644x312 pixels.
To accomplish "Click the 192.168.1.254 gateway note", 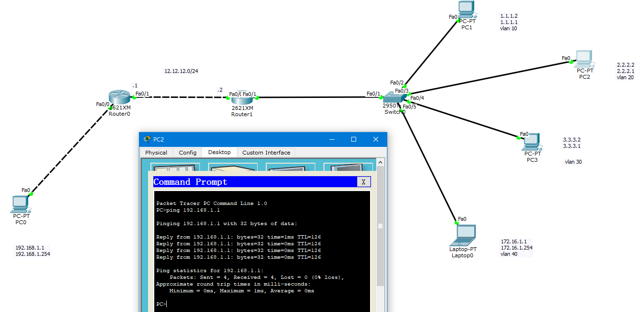I will point(33,254).
